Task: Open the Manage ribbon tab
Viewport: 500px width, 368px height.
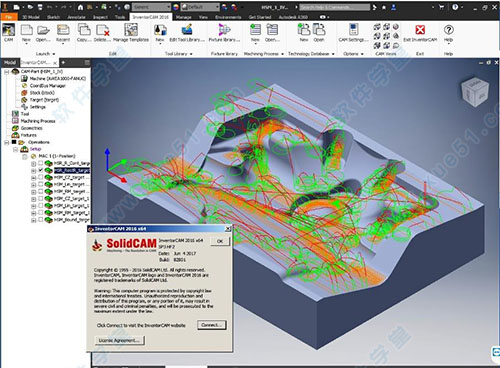Action: [x=184, y=17]
